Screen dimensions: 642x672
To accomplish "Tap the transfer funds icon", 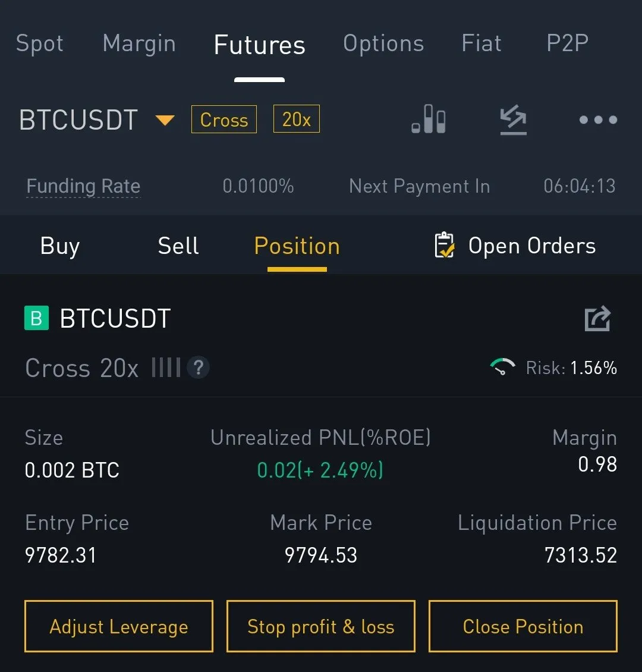I will [x=513, y=120].
